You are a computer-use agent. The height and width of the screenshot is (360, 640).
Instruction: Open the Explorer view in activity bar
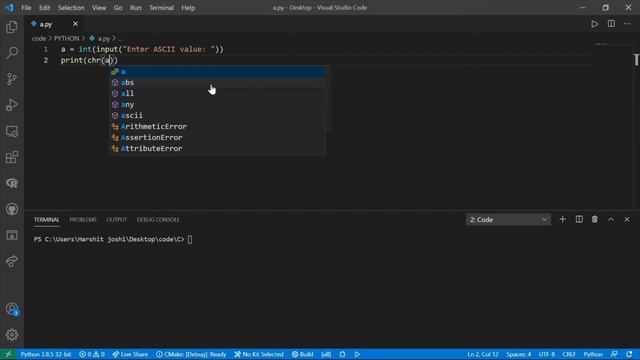(12, 27)
